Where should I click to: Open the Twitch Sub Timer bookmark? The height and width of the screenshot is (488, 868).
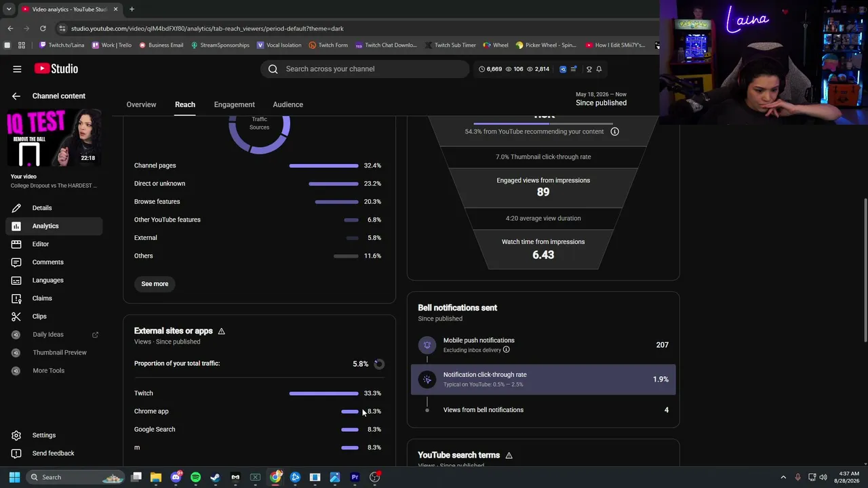[x=450, y=45]
